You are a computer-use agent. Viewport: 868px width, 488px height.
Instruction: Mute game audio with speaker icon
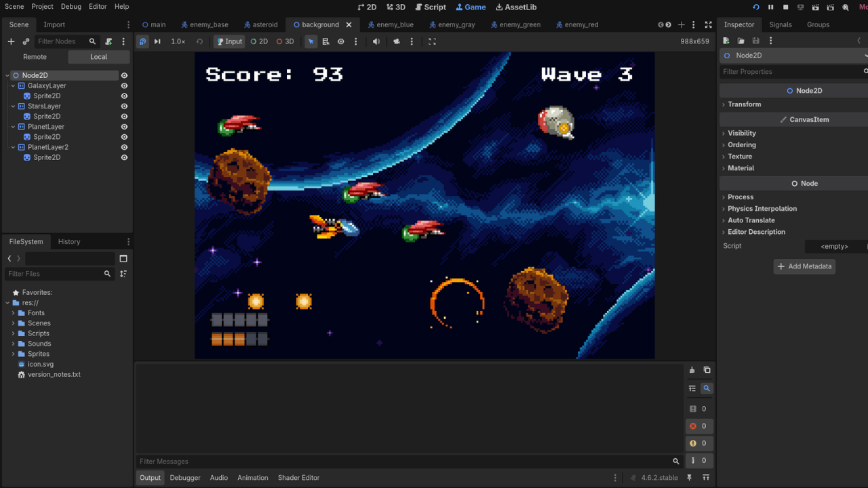[x=376, y=41]
